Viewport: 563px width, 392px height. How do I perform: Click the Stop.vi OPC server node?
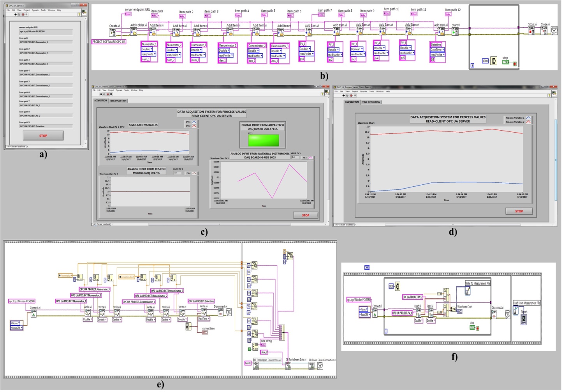(x=531, y=30)
